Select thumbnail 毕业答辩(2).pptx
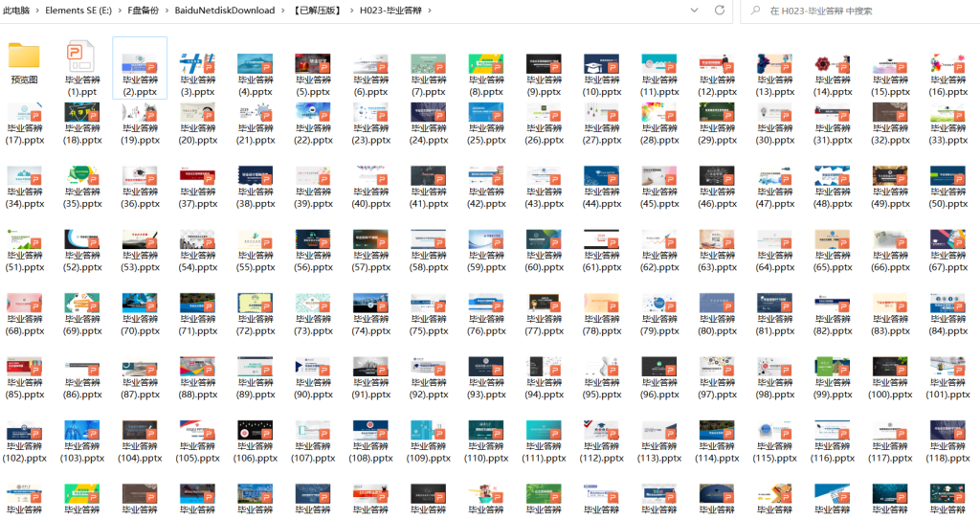The width and height of the screenshot is (980, 520). [140, 64]
